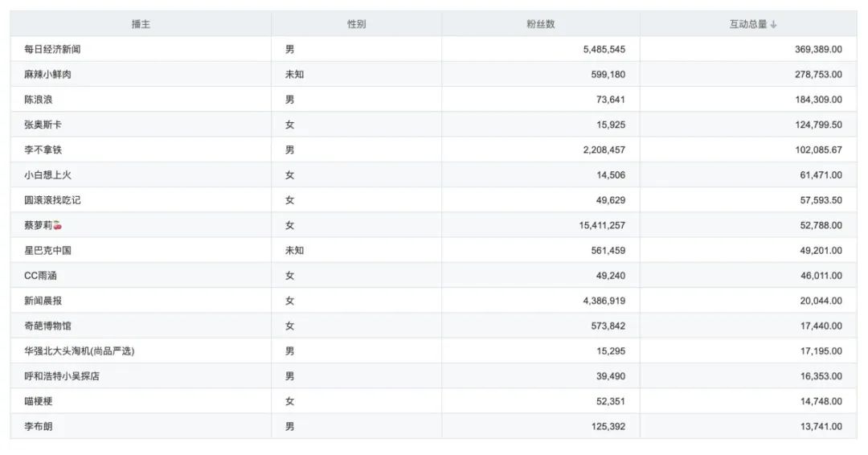Image resolution: width=868 pixels, height=455 pixels.
Task: Click the 15,411,257 follower count cell
Action: click(602, 225)
